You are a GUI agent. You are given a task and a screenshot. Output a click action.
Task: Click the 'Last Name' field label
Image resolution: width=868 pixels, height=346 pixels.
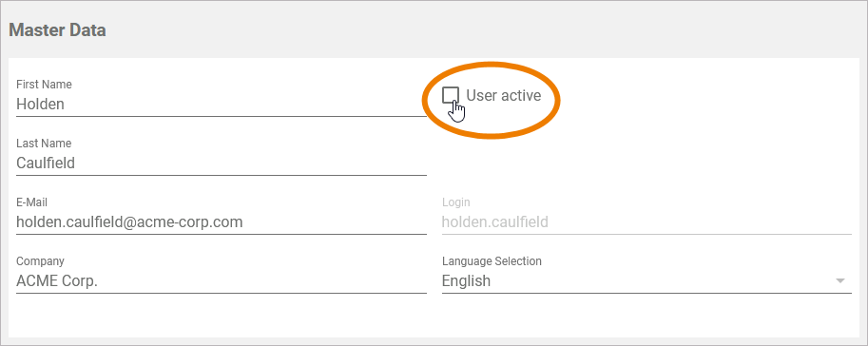pos(44,144)
